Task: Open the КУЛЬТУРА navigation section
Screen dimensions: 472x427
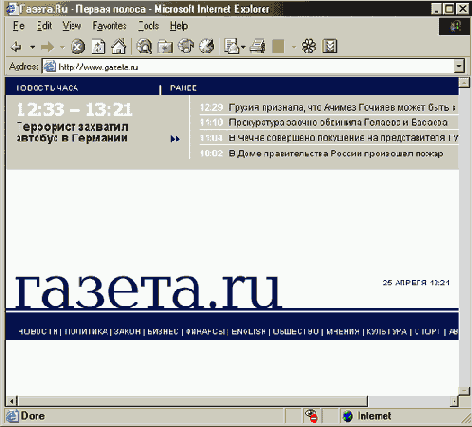Action: coord(387,332)
